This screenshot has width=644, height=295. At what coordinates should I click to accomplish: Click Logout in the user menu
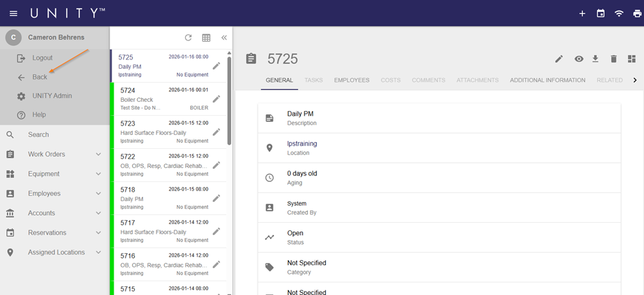coord(42,58)
